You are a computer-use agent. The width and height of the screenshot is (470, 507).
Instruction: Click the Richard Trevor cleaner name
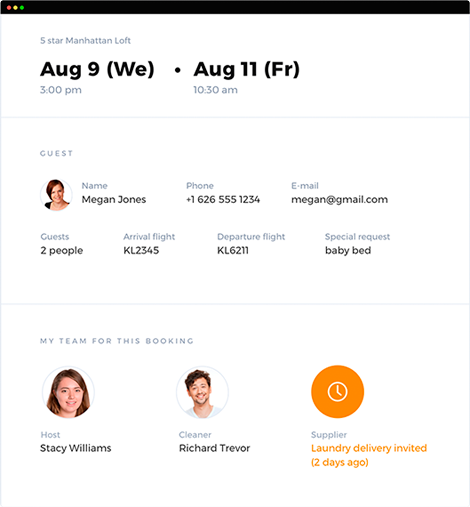214,448
